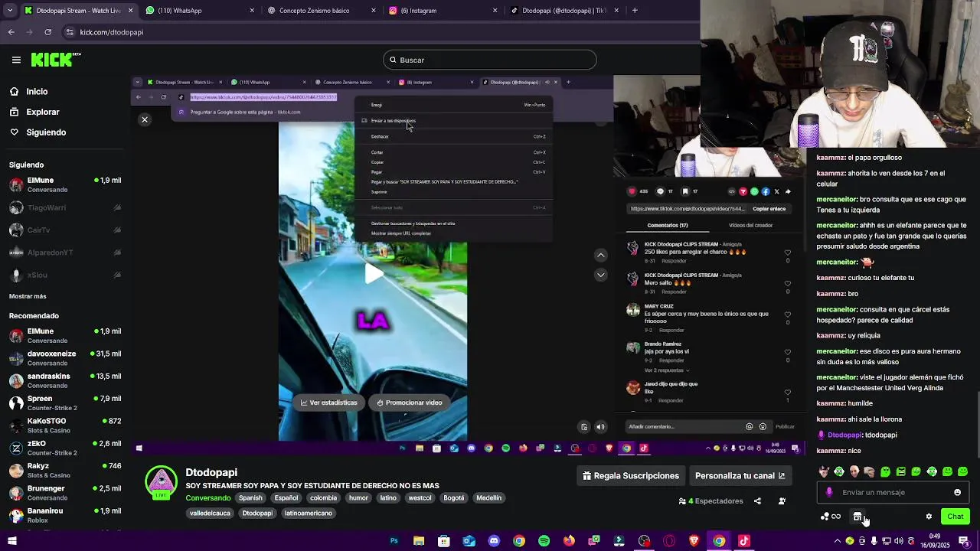The image size is (980, 551).
Task: Click 'Ver estadísticas' on the video
Action: tap(328, 403)
